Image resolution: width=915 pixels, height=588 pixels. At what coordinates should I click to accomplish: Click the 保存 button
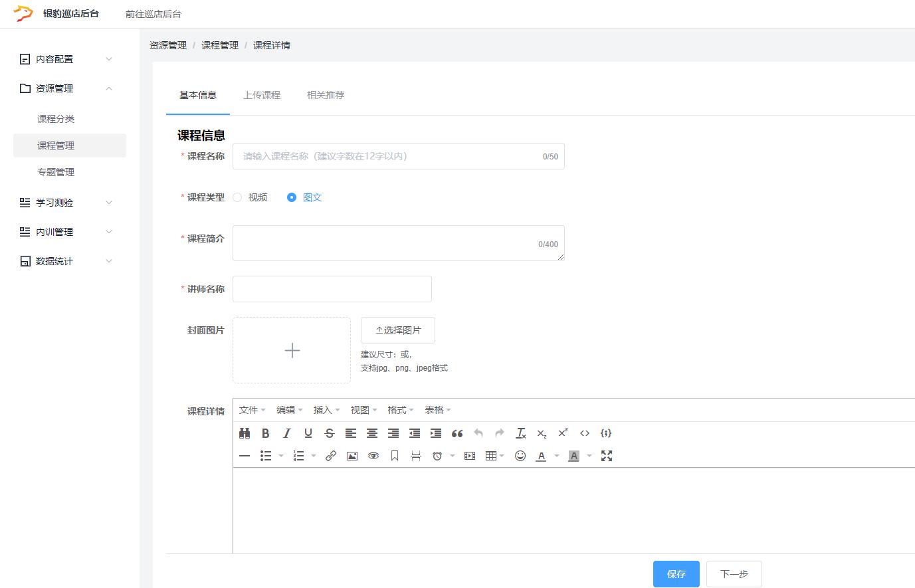coord(676,574)
